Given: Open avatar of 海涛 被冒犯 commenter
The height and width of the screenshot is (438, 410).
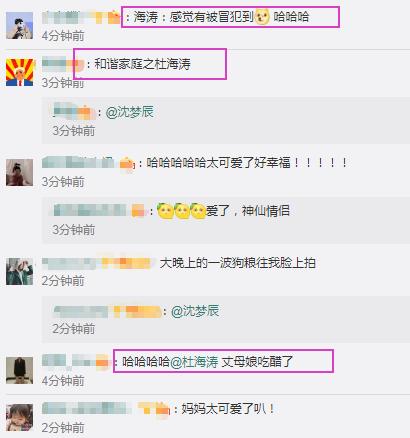Looking at the screenshot, I should click(x=19, y=26).
